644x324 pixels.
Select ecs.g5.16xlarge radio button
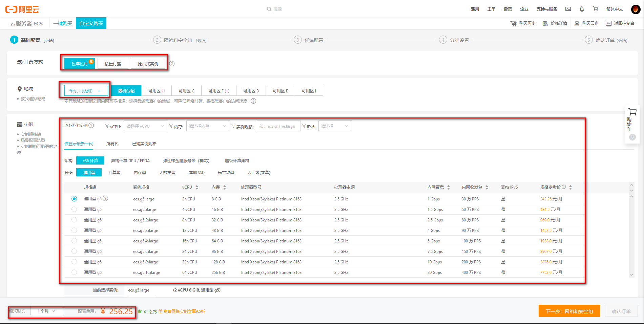pos(74,272)
